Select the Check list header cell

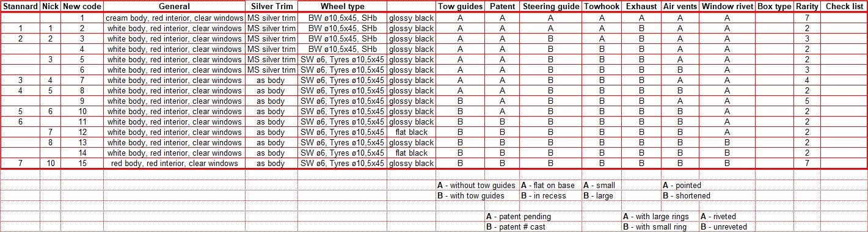click(844, 6)
